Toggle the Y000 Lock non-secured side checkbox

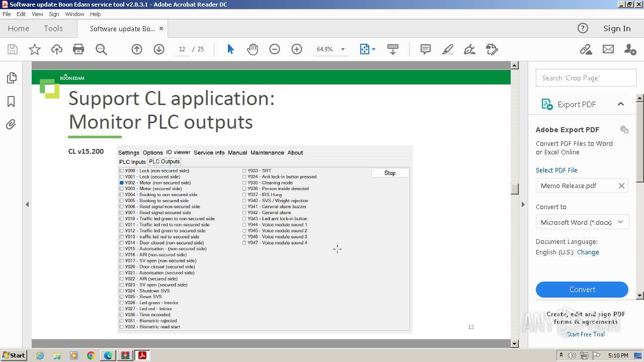[122, 171]
